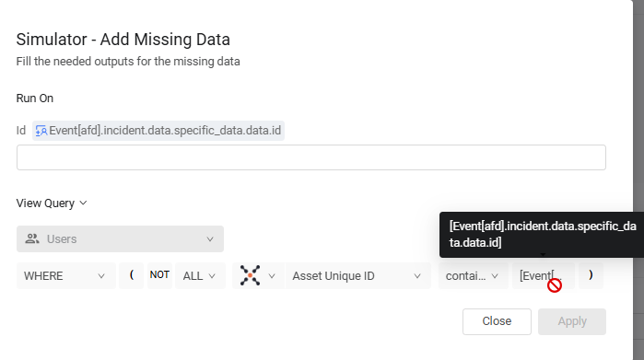
Task: Click the Event[afd].incident.data.specific_data.data.id chip text
Action: pos(165,131)
